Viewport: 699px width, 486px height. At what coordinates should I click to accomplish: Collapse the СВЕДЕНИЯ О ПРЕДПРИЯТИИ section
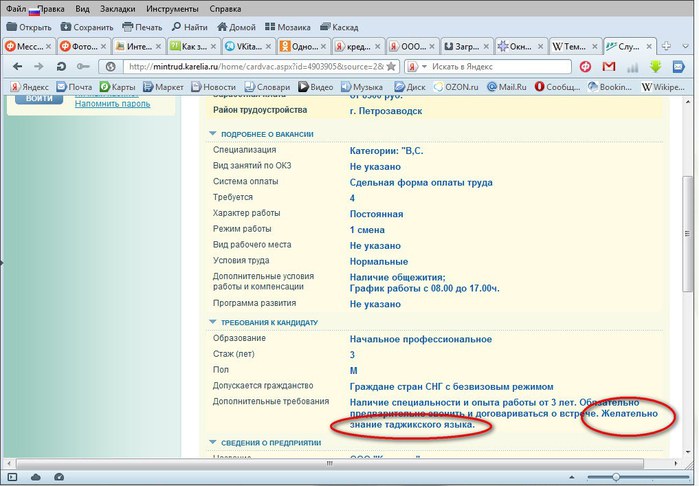pyautogui.click(x=213, y=442)
